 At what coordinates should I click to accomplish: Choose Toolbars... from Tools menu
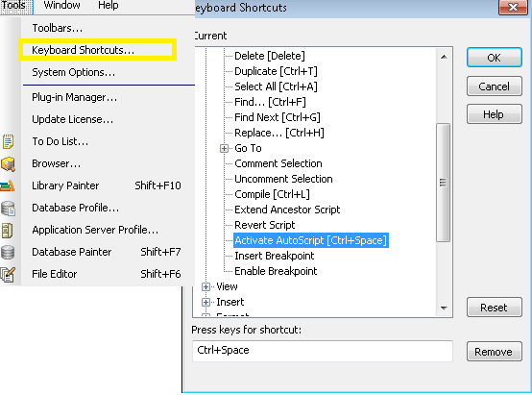click(x=58, y=28)
